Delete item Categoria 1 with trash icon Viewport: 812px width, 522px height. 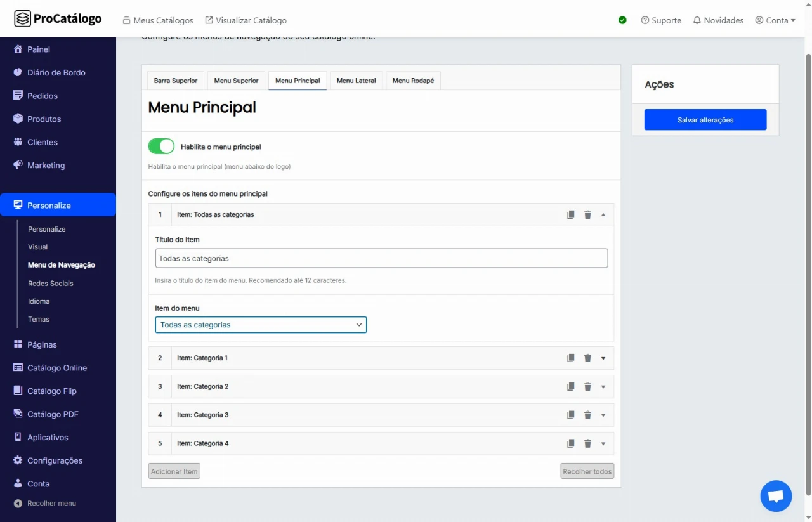click(587, 358)
